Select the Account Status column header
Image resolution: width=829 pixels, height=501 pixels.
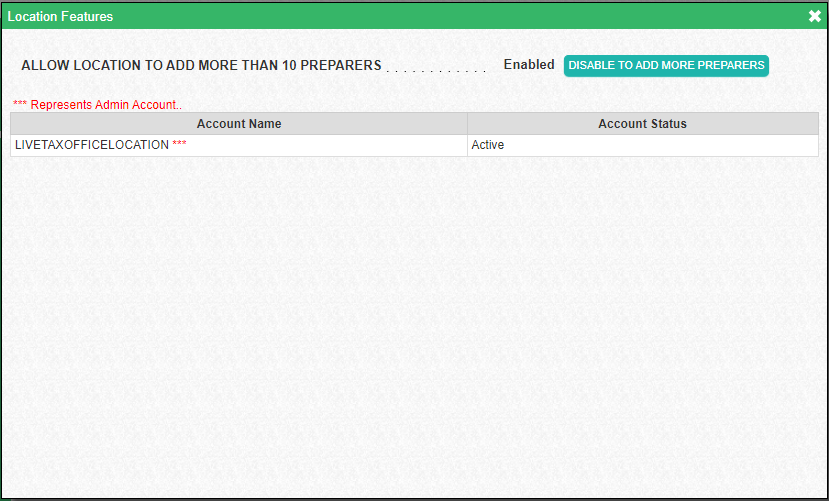(642, 124)
